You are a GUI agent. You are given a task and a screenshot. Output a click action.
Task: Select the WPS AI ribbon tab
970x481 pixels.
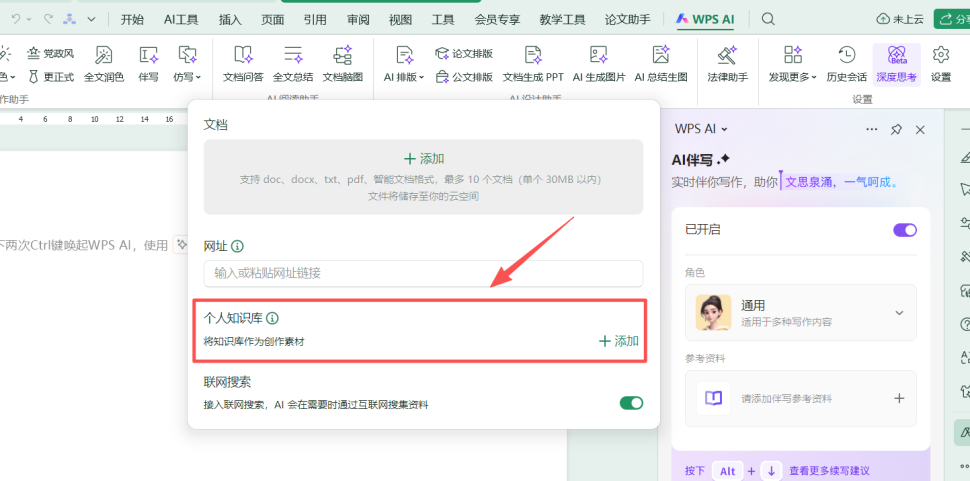click(706, 19)
